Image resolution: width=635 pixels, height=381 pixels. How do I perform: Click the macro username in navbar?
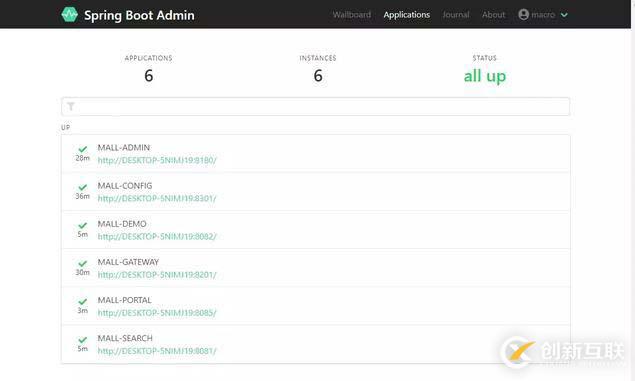pos(543,15)
